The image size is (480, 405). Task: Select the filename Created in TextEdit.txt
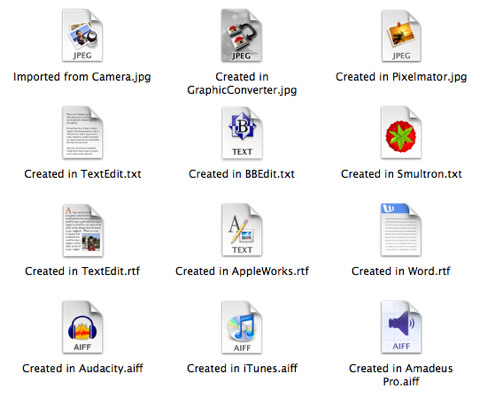tap(83, 174)
